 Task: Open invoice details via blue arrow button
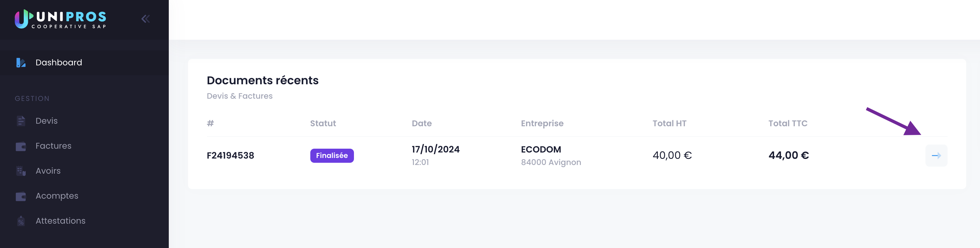[x=936, y=155]
